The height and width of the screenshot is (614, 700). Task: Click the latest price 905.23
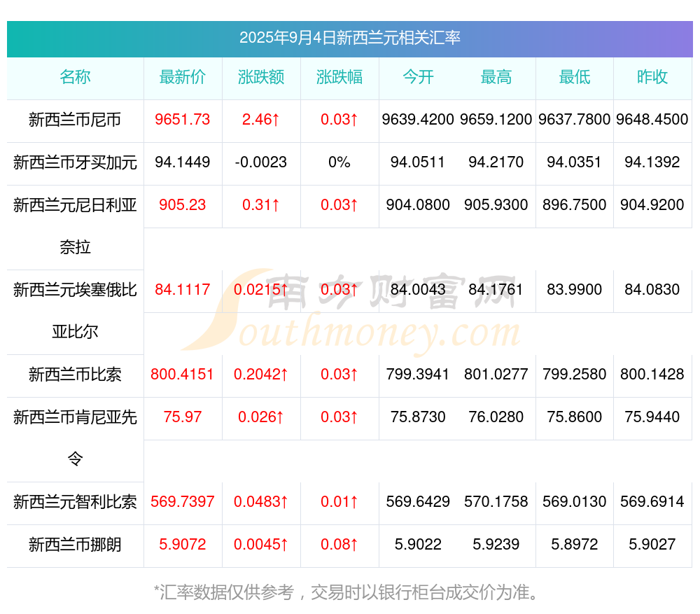(x=183, y=205)
